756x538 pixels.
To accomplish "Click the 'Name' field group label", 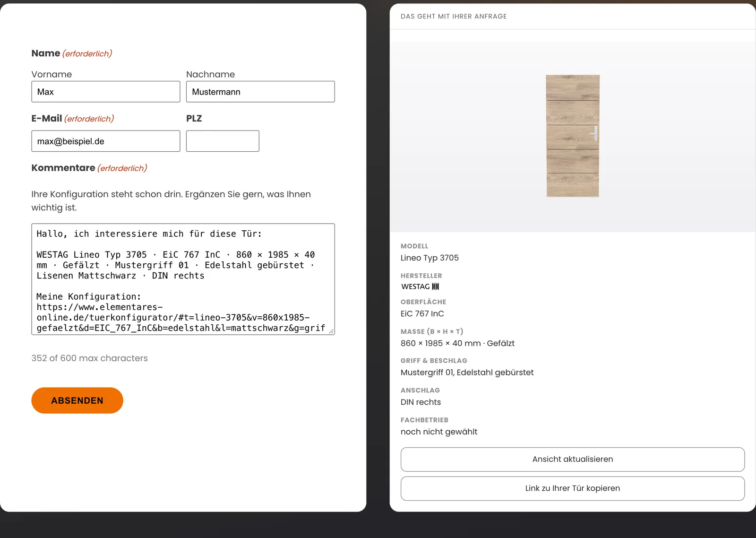I will pyautogui.click(x=46, y=53).
